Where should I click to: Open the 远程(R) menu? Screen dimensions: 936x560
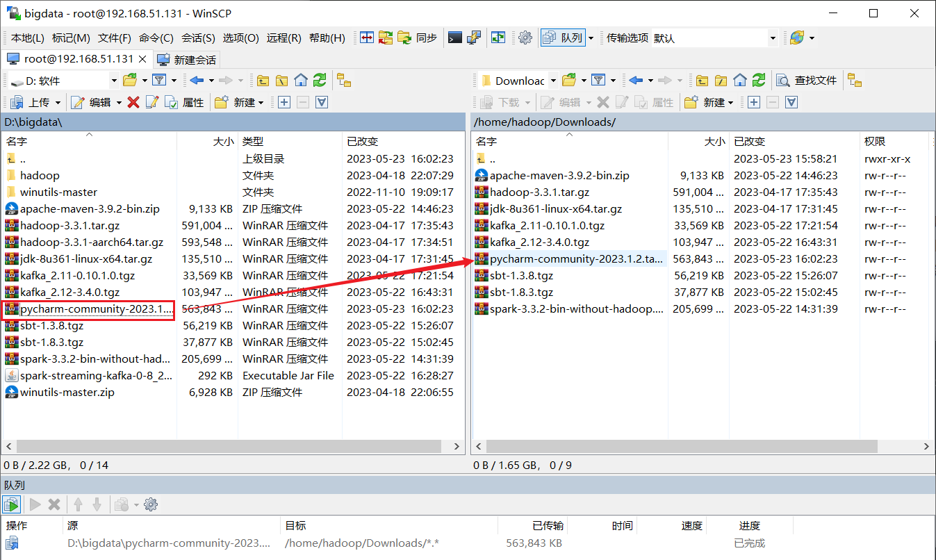pos(284,38)
